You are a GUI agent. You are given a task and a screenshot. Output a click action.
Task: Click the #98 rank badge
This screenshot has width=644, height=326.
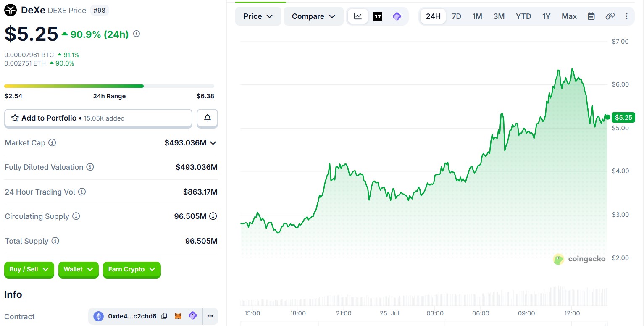(x=99, y=11)
